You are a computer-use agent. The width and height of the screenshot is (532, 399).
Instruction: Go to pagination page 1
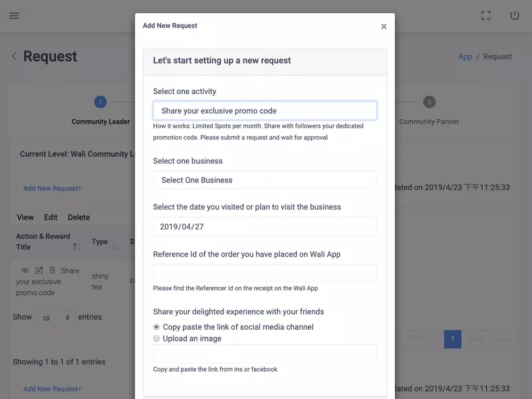click(x=453, y=339)
